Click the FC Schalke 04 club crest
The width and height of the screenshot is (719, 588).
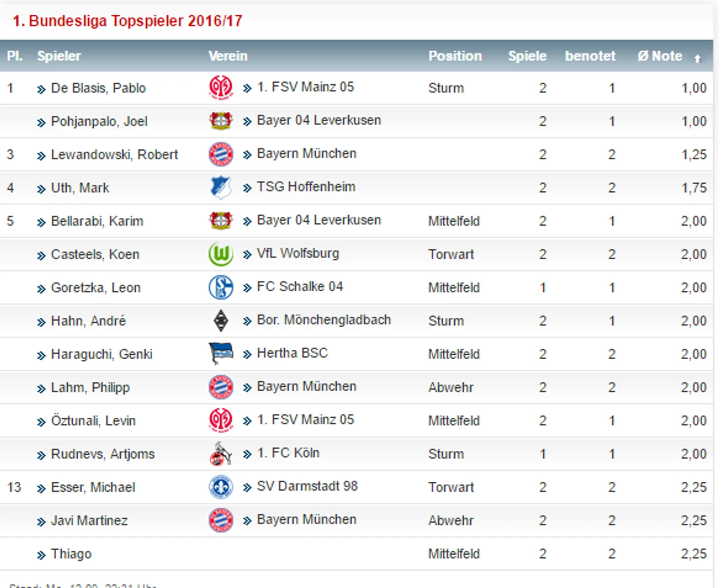tap(221, 287)
